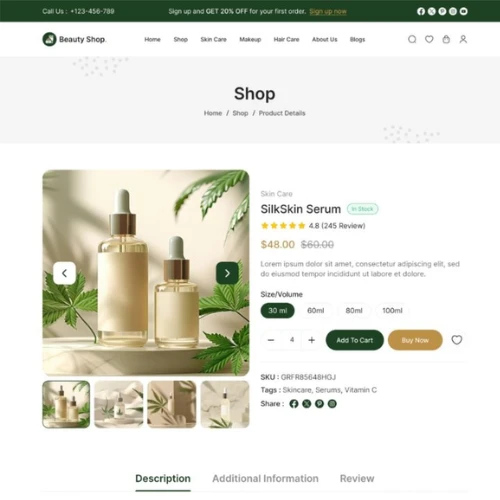Add product to wishlist heart beside Buy Now

click(x=457, y=340)
